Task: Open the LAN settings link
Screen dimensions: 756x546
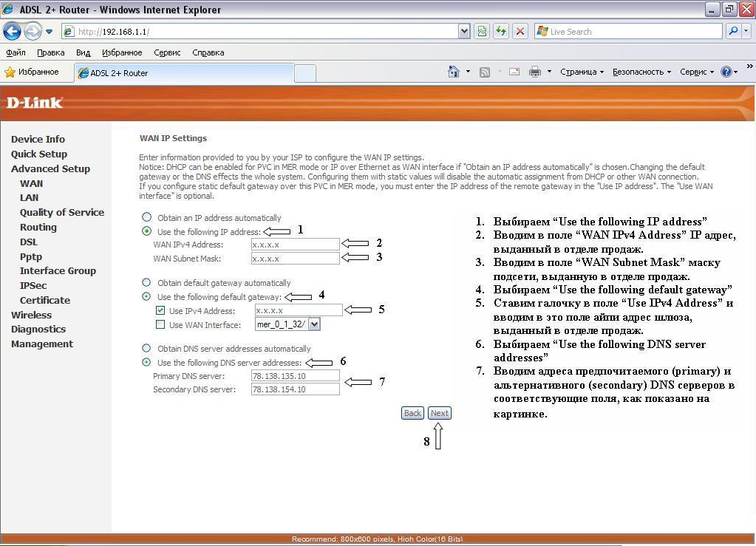Action: click(x=29, y=197)
